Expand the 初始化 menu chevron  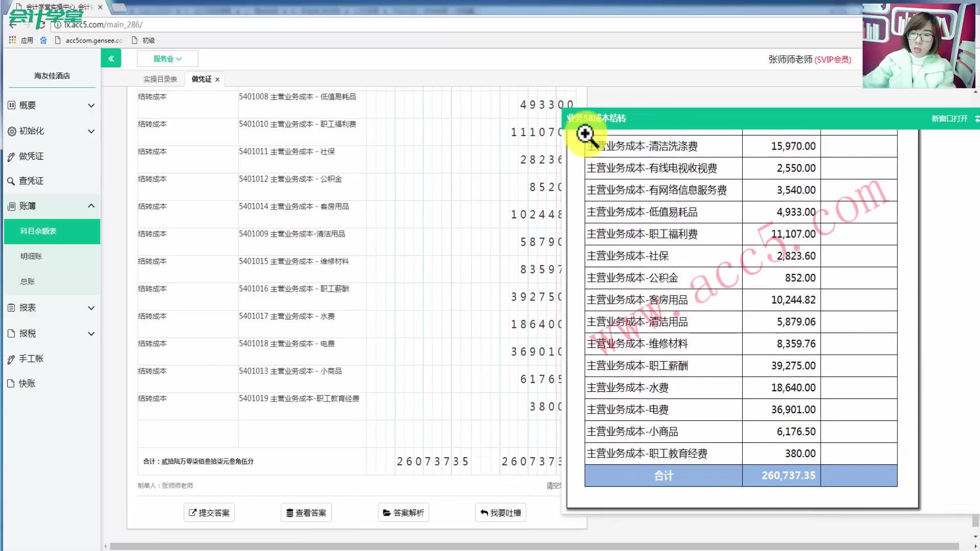(91, 131)
